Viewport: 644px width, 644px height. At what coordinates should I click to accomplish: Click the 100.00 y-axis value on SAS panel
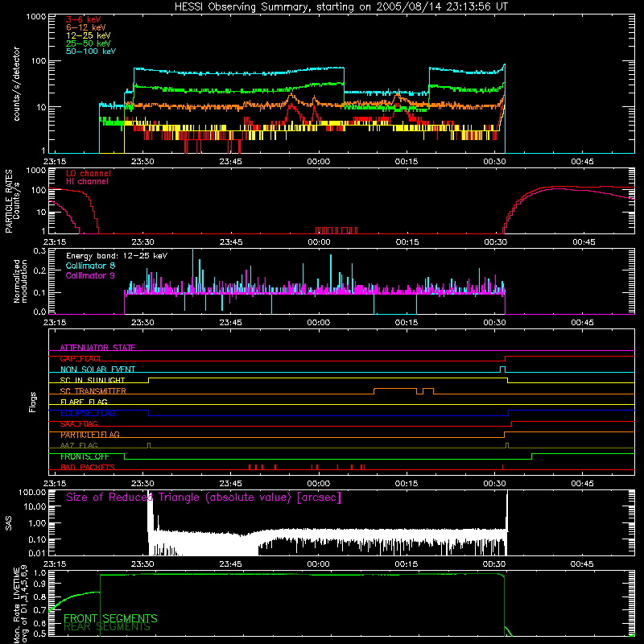coord(32,492)
